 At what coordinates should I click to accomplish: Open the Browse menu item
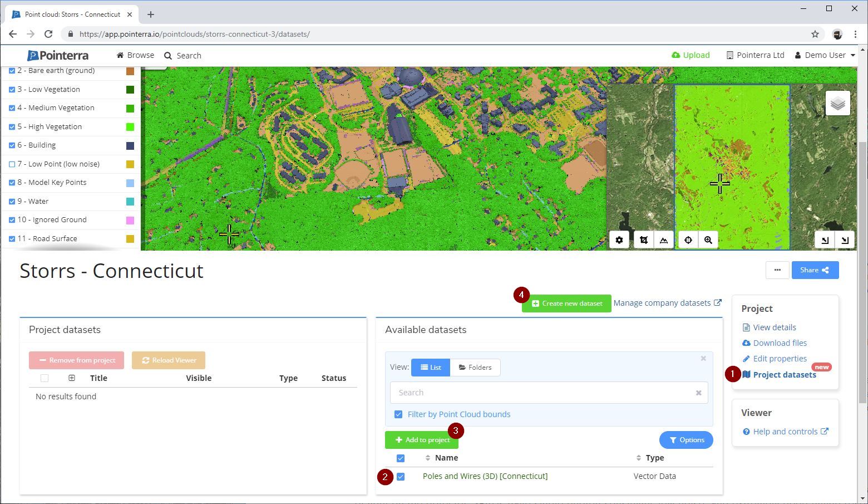135,55
